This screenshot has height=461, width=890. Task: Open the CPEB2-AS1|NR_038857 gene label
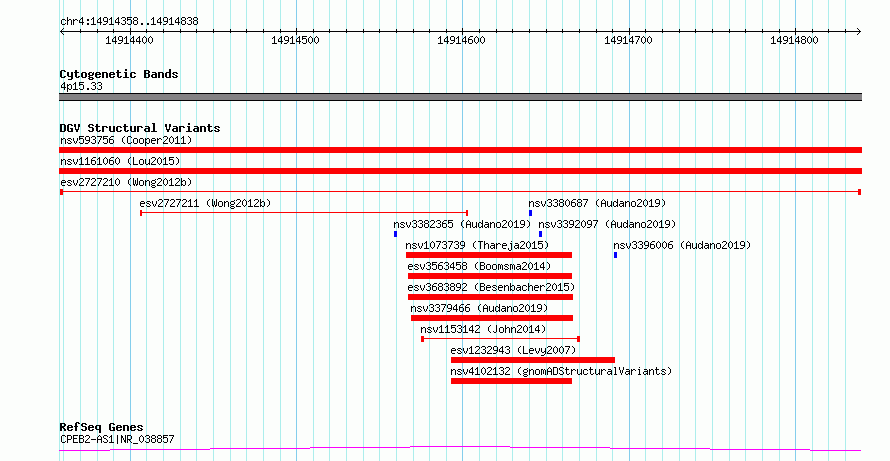117,439
